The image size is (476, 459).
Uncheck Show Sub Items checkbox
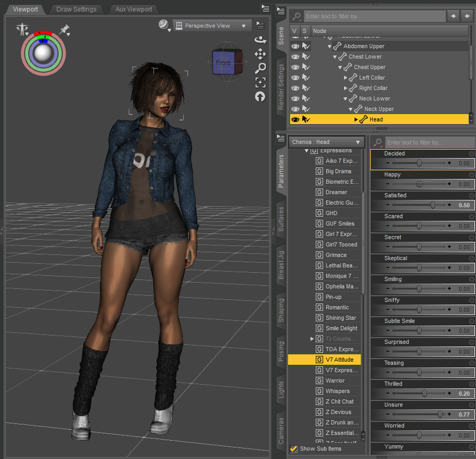[x=293, y=449]
